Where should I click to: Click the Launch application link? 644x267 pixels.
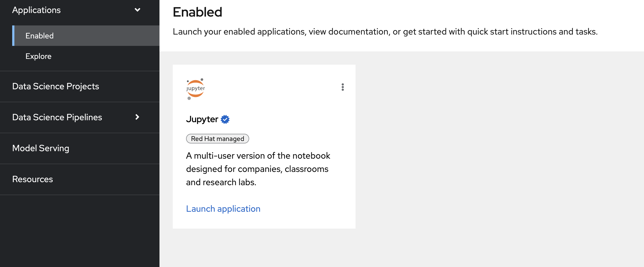click(223, 209)
